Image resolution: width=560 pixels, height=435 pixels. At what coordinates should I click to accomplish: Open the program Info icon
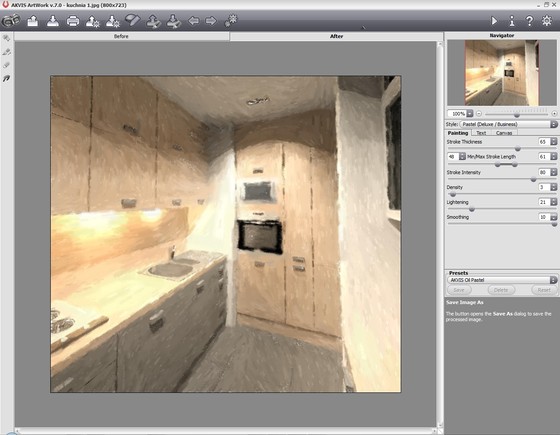pyautogui.click(x=512, y=21)
